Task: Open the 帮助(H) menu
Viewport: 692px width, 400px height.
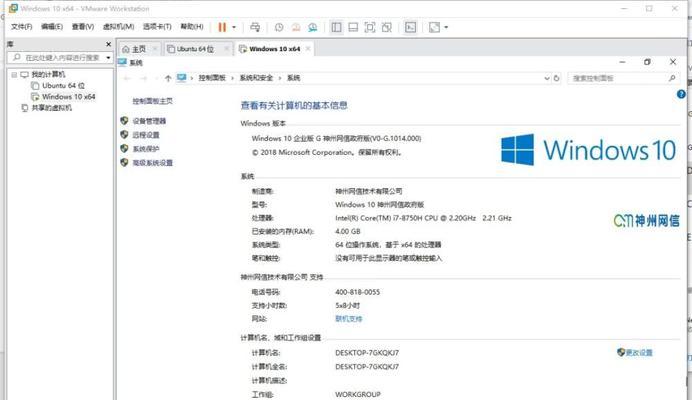Action: (192, 27)
